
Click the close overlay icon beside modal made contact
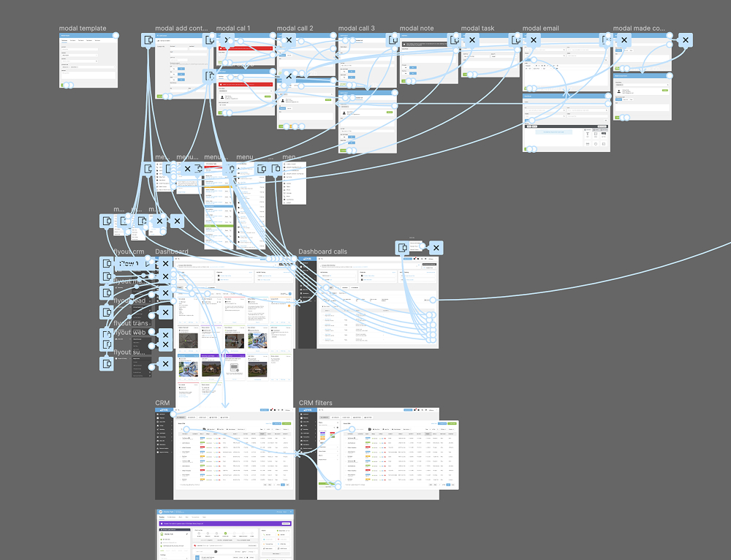pyautogui.click(x=685, y=40)
